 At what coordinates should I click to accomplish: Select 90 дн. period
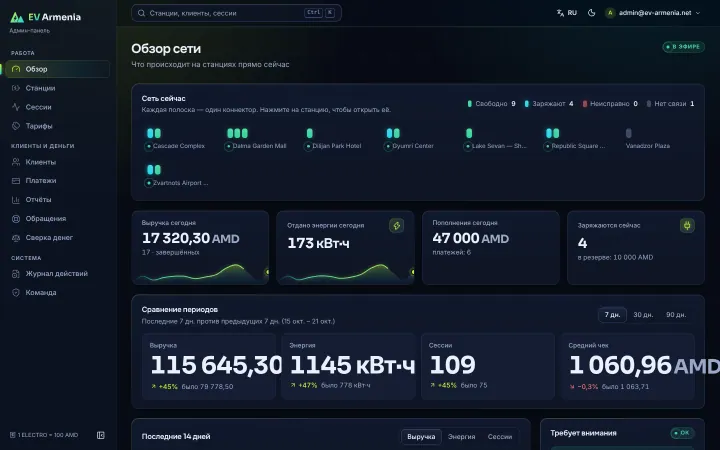(x=676, y=315)
